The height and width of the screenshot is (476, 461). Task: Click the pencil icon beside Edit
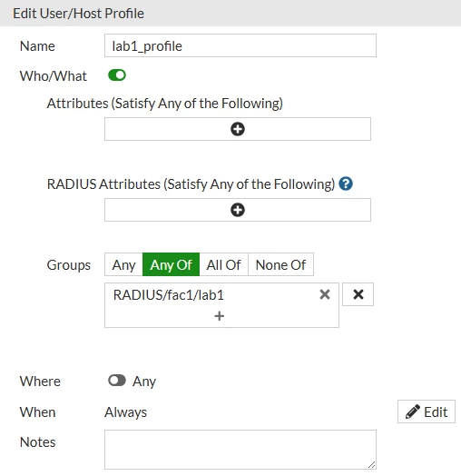[x=413, y=412]
